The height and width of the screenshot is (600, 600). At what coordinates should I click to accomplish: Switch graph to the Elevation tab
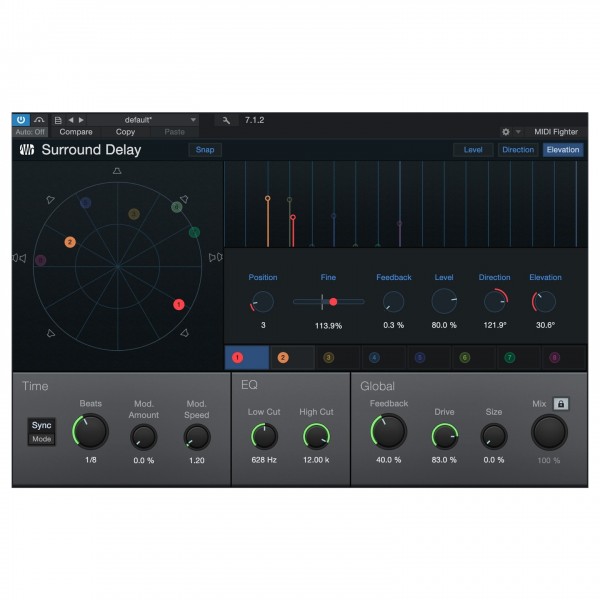click(x=563, y=150)
